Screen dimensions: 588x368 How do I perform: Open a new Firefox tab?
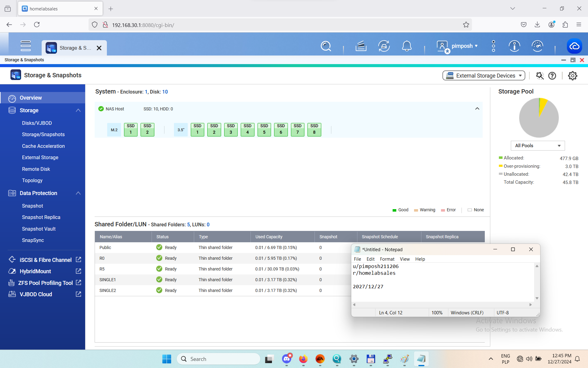(111, 9)
